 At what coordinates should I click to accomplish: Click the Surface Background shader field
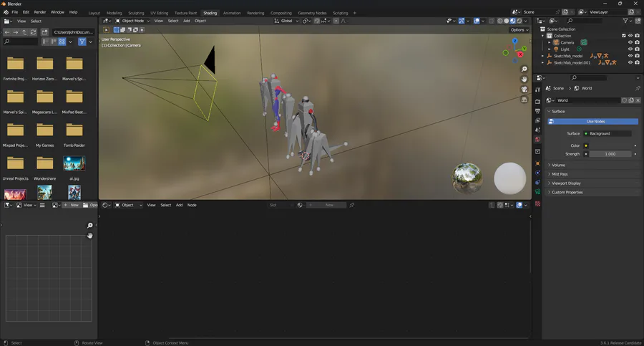(608, 134)
